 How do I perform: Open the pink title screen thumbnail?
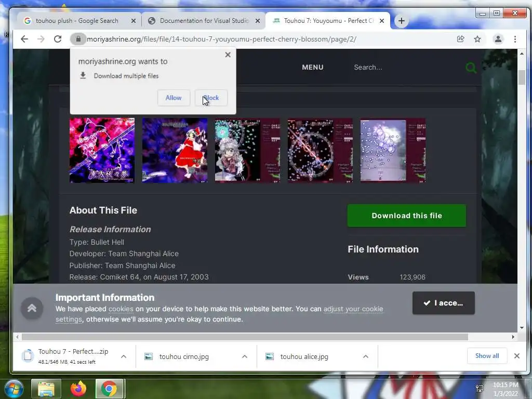pos(102,150)
